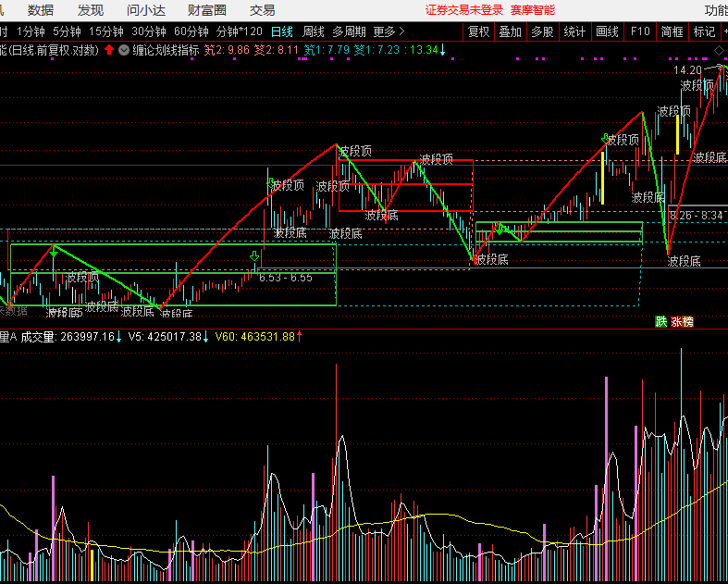
Task: Click the red 涨榜 badge
Action: (x=682, y=322)
